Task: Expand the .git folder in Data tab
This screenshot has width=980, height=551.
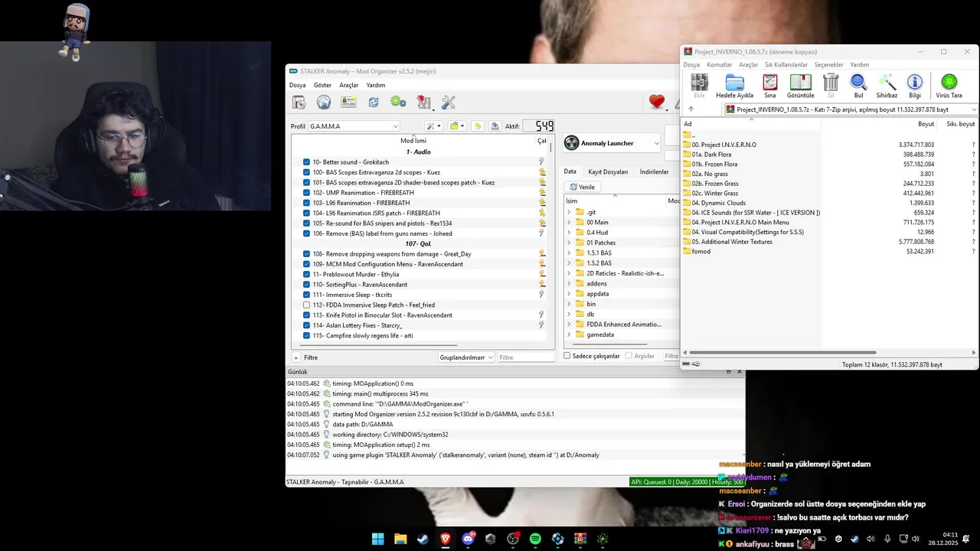Action: [569, 212]
